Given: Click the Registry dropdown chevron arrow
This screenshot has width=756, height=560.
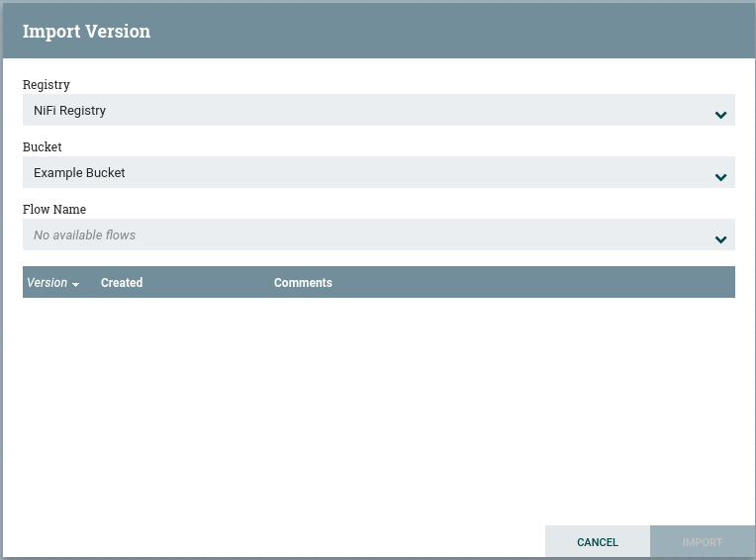Looking at the screenshot, I should tap(720, 115).
